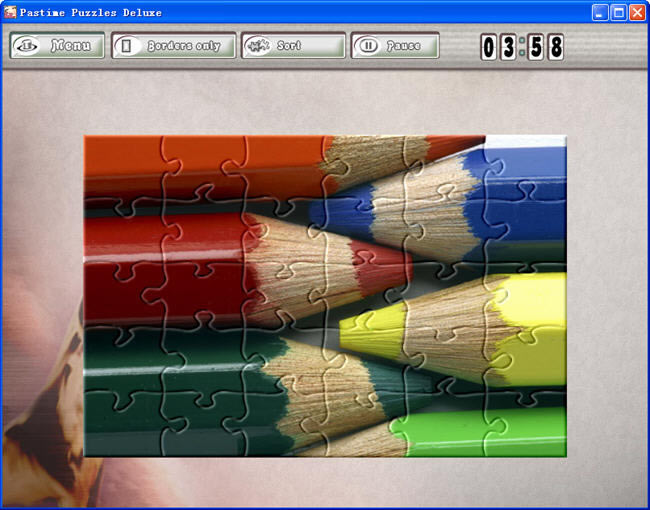Sort the puzzle pieces
The width and height of the screenshot is (650, 510).
pos(293,46)
